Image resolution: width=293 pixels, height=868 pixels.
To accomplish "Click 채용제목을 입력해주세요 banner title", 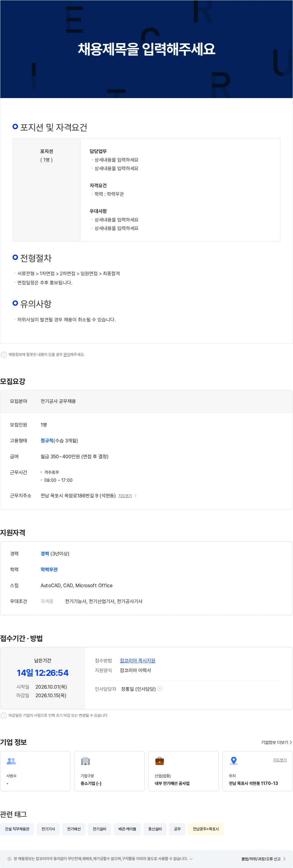I will coord(146,49).
